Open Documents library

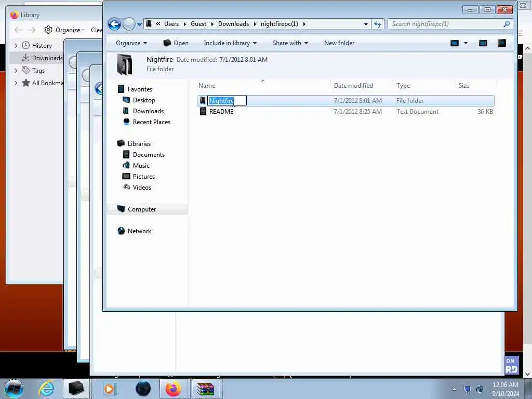pyautogui.click(x=149, y=155)
